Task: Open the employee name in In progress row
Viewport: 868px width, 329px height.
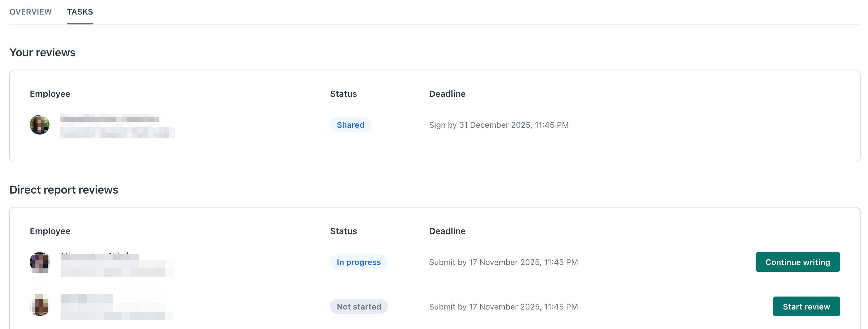Action: [100, 256]
